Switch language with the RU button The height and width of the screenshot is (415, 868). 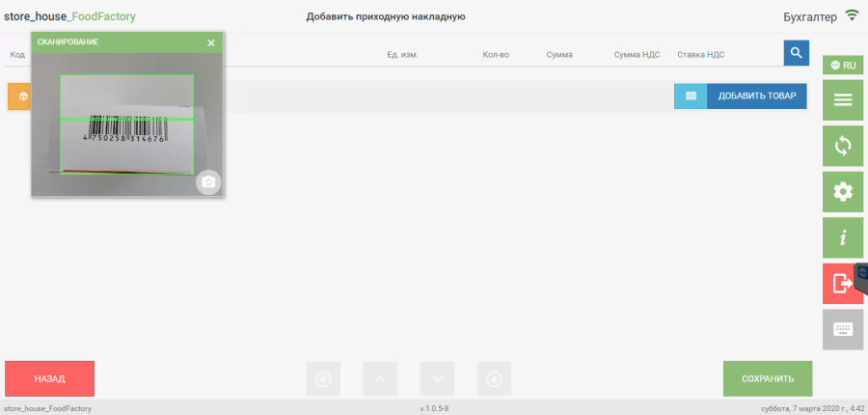pyautogui.click(x=842, y=66)
